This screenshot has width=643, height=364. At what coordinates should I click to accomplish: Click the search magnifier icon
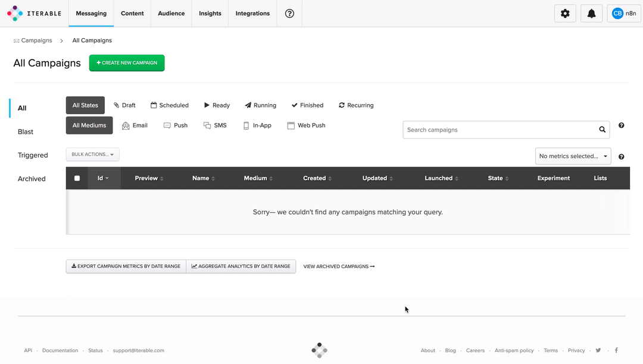pos(603,130)
